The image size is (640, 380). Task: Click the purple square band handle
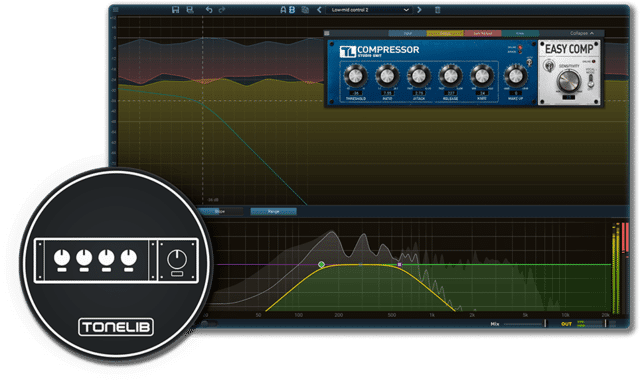click(x=400, y=264)
